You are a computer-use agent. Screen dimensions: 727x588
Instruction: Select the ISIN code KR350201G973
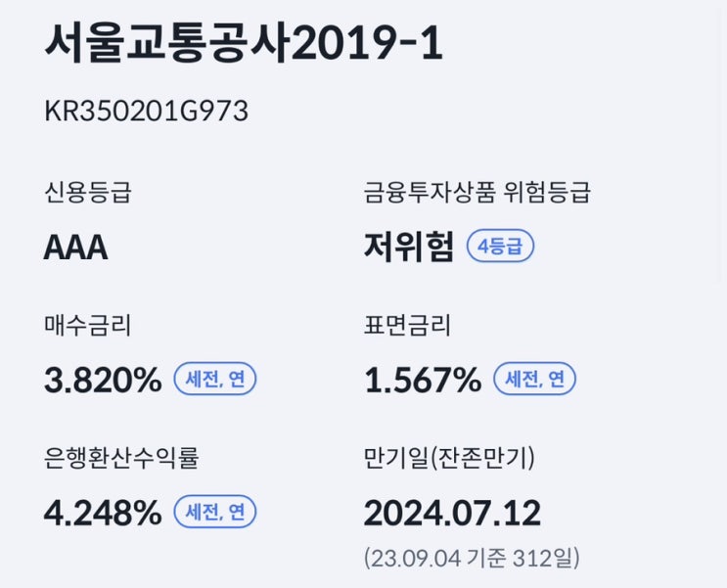[146, 112]
